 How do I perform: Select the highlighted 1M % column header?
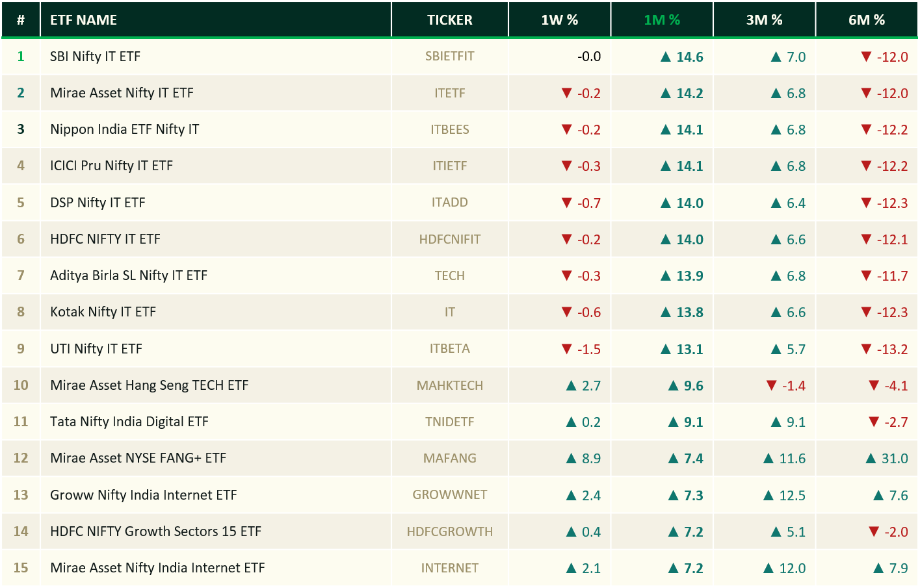[662, 20]
